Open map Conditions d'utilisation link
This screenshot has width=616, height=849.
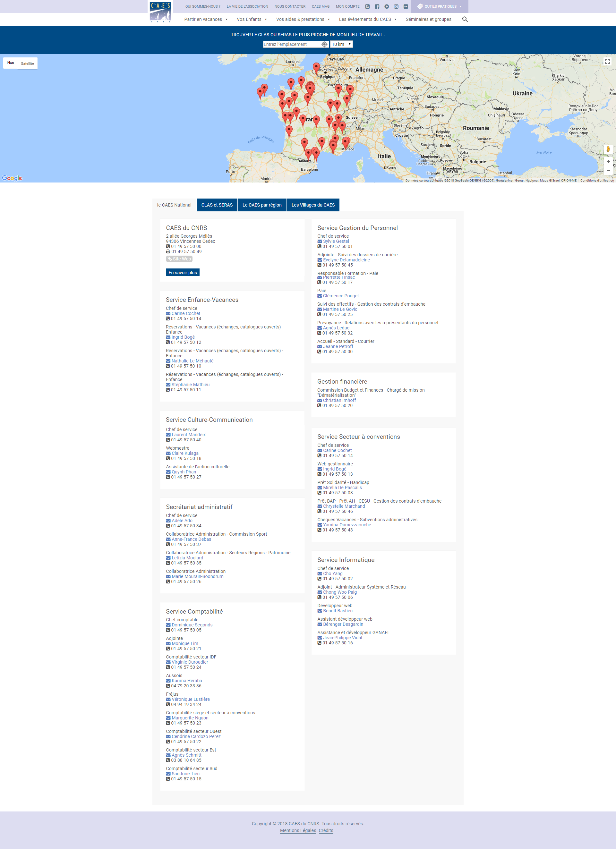(x=597, y=181)
